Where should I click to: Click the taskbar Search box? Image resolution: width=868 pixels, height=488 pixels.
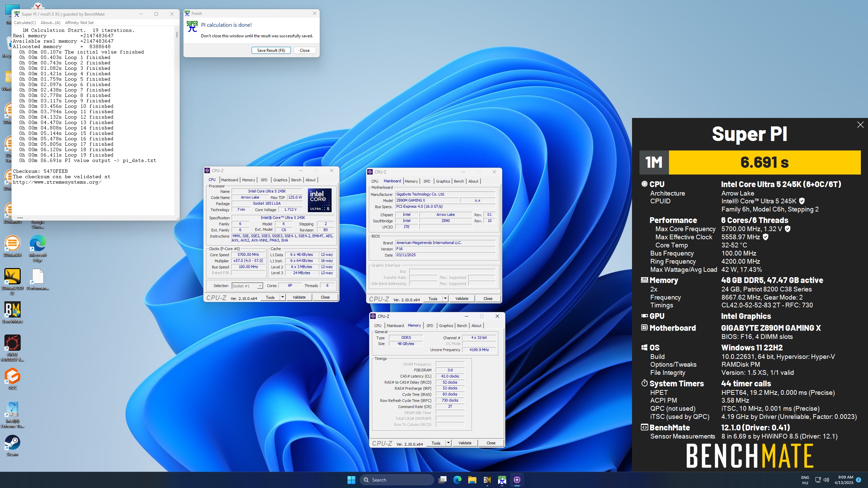397,480
